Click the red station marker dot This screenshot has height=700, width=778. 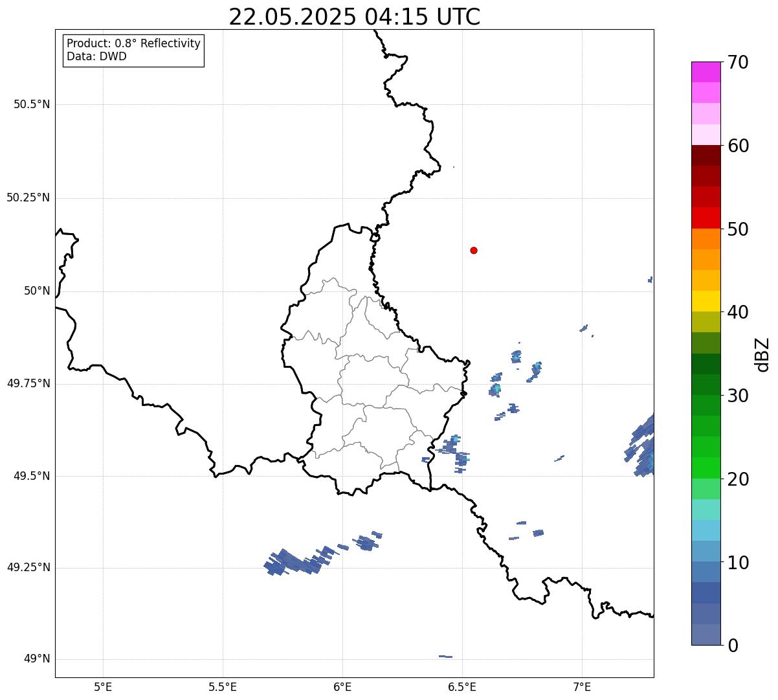474,250
